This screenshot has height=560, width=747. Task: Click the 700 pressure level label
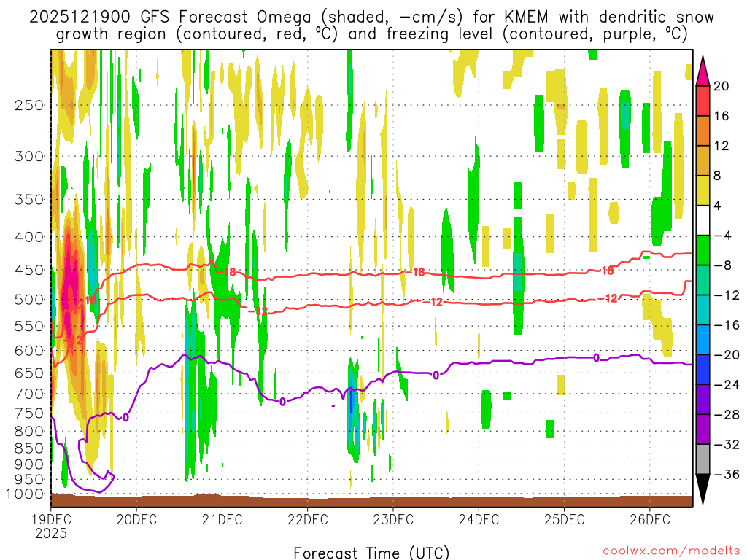point(29,394)
